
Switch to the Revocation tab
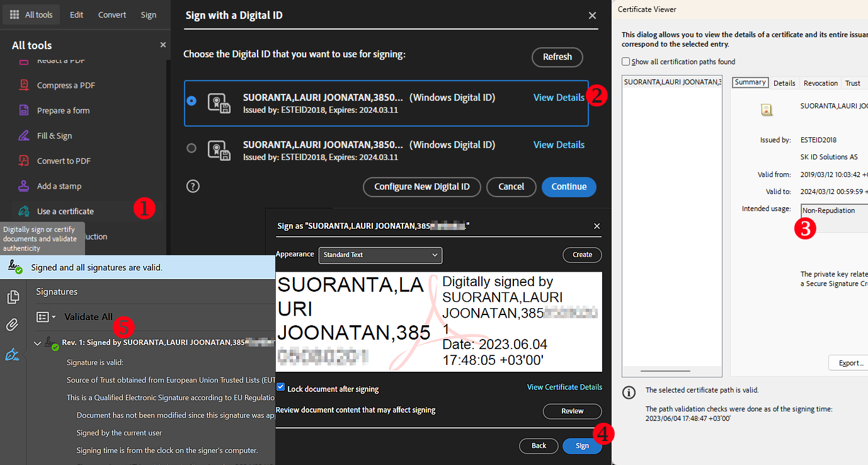821,83
